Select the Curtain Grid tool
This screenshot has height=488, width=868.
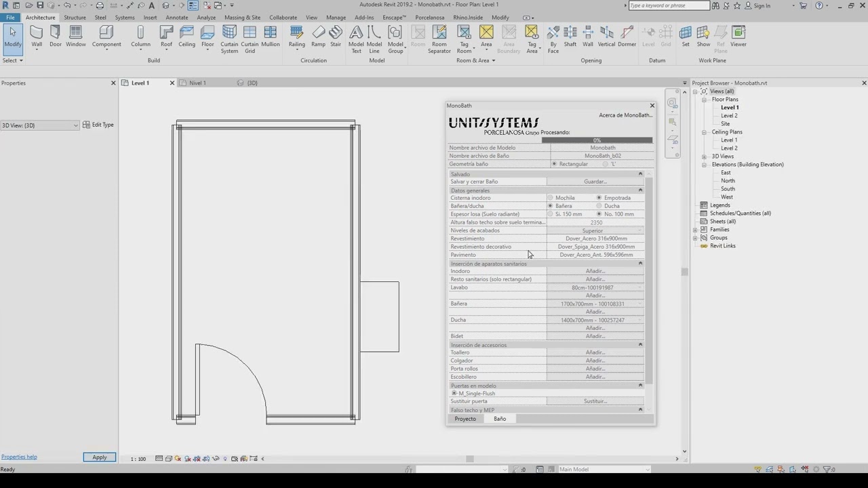pyautogui.click(x=250, y=39)
